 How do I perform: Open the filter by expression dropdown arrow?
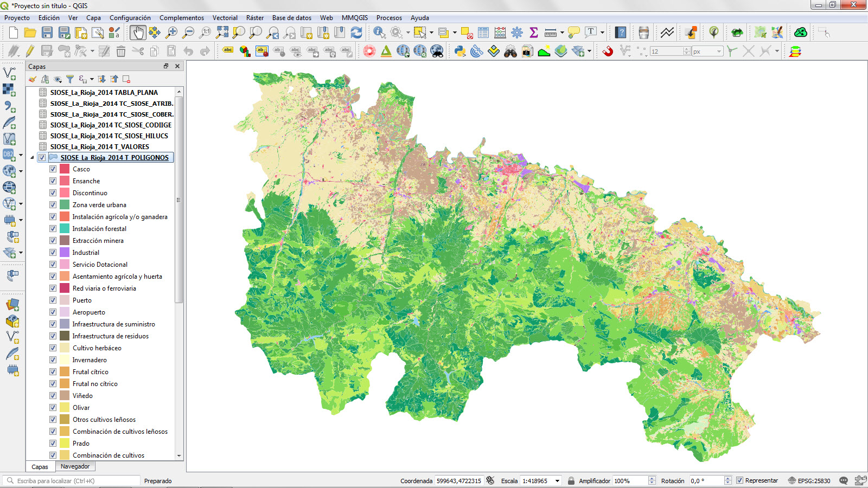[x=92, y=79]
